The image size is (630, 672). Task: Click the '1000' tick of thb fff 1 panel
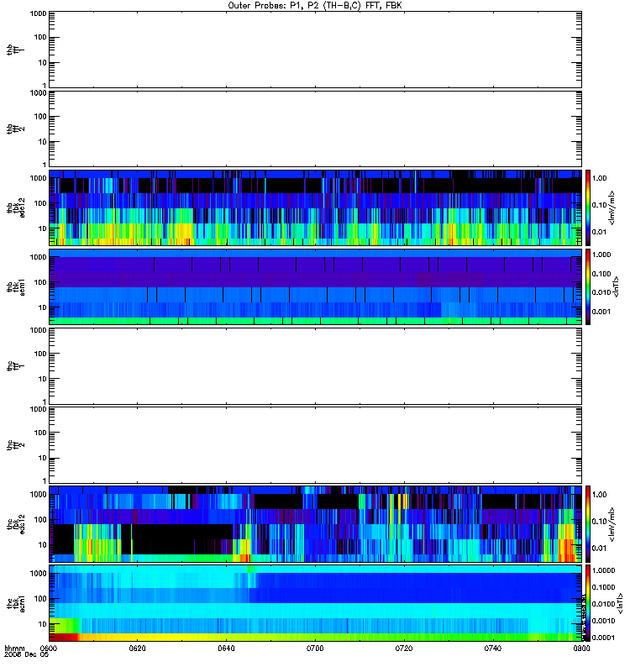[38, 13]
